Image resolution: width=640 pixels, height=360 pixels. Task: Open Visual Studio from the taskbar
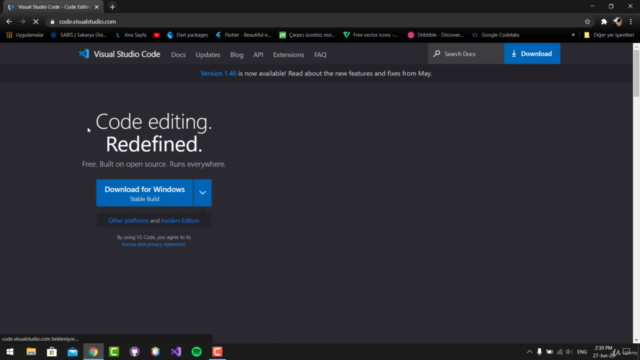pos(176,351)
